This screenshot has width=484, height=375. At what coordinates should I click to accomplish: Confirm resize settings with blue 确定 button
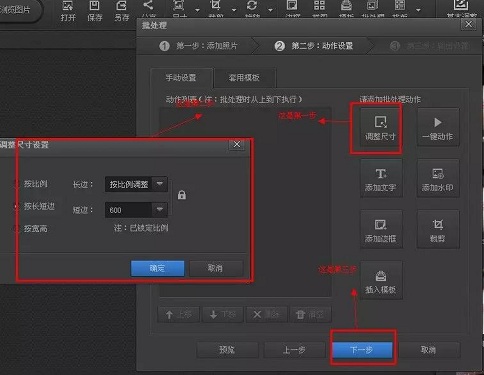point(157,268)
